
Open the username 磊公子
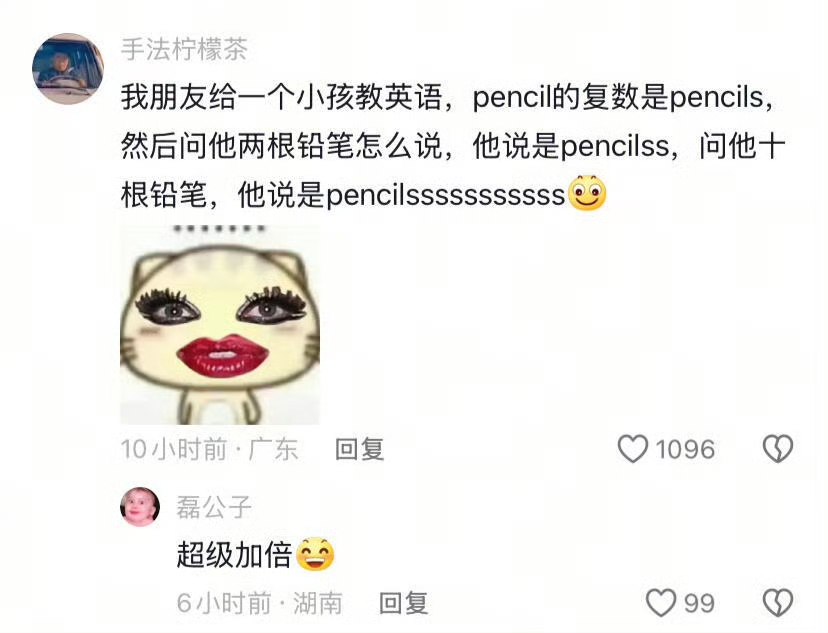(213, 507)
